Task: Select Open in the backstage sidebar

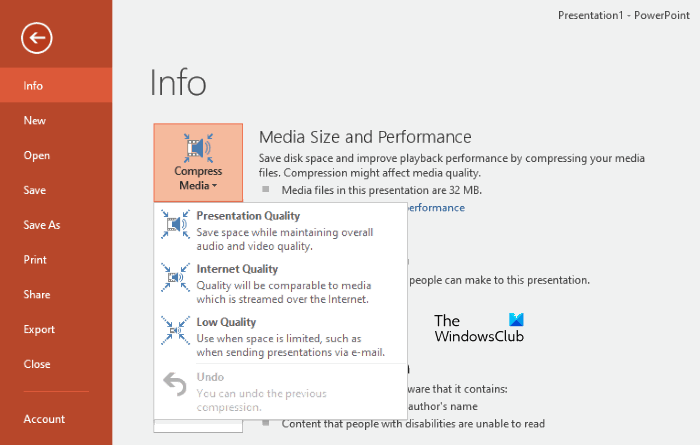Action: point(37,155)
